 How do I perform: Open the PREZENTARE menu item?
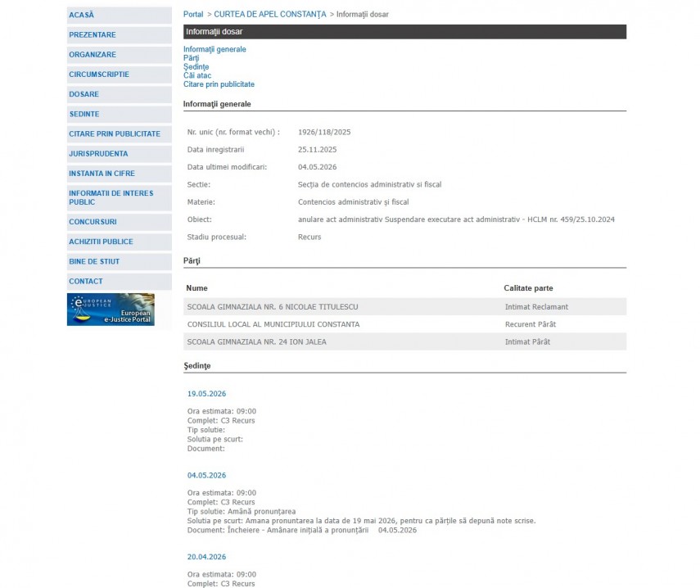120,35
